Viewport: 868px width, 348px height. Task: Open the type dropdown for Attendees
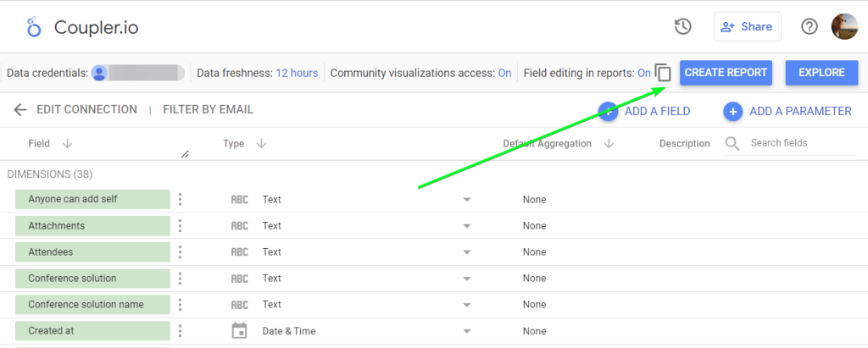point(467,252)
